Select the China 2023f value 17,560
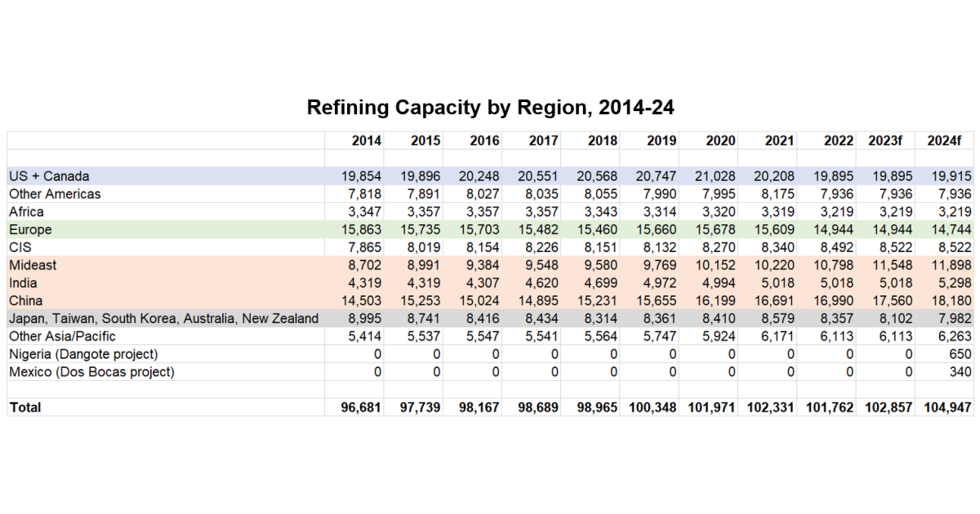The height and width of the screenshot is (514, 980). (893, 301)
